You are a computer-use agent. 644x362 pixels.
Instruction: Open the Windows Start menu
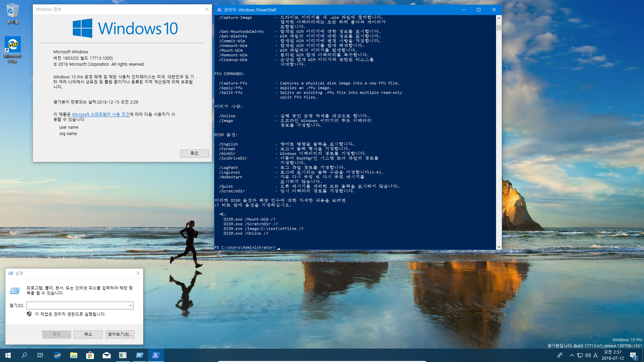[8, 355]
